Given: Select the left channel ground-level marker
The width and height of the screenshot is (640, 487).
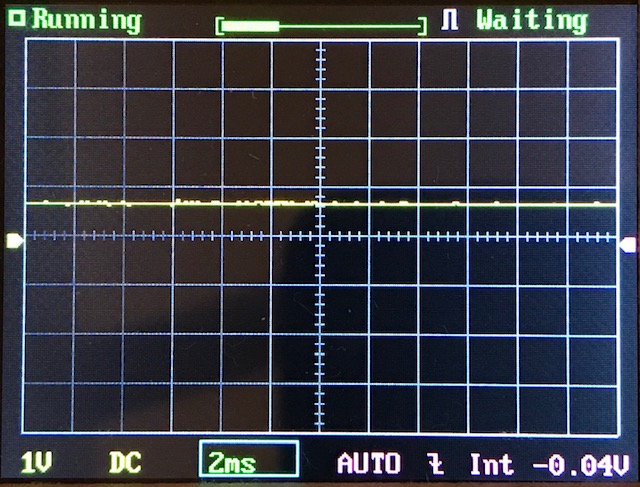Looking at the screenshot, I should pos(14,240).
